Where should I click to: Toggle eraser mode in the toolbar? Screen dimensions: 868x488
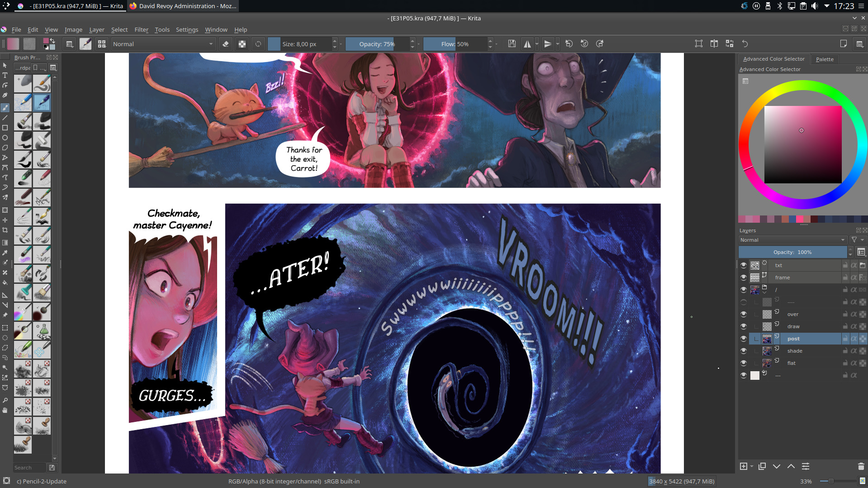[x=226, y=44]
